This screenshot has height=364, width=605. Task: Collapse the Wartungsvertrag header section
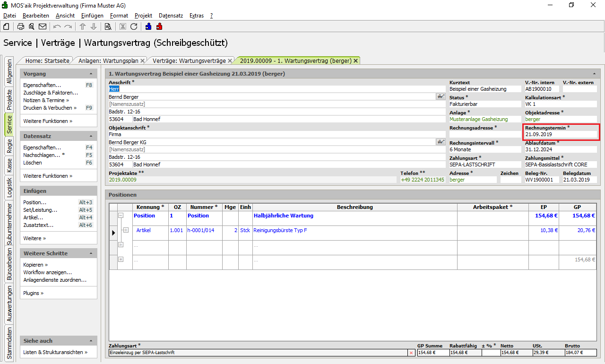pos(594,74)
